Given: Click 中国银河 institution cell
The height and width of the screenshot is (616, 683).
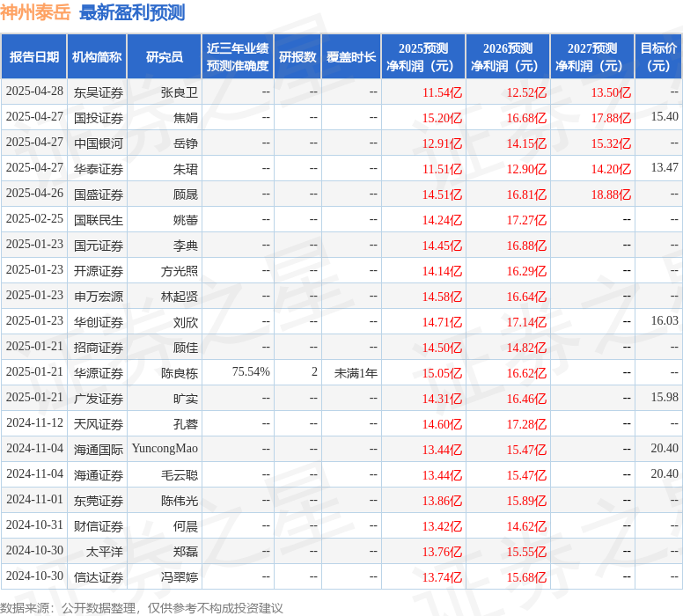Looking at the screenshot, I should click(x=99, y=143).
